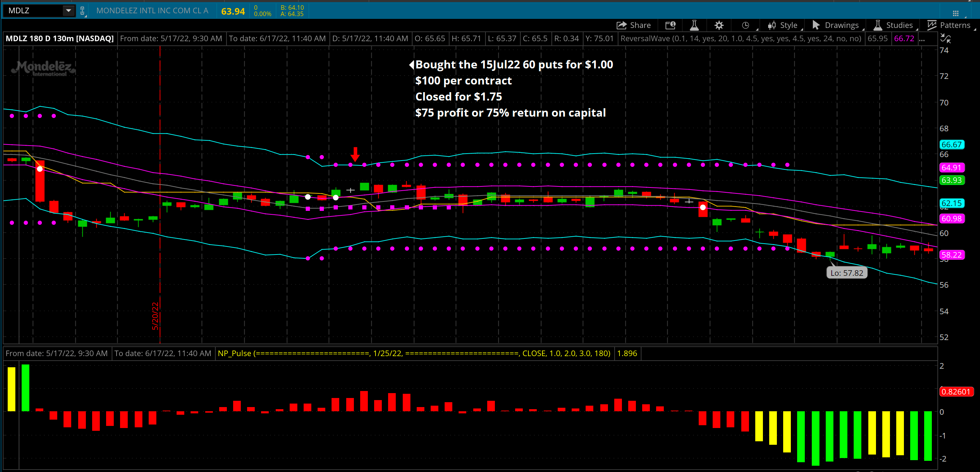The height and width of the screenshot is (472, 980).
Task: Click the 63.94 last price quote
Action: [x=233, y=12]
